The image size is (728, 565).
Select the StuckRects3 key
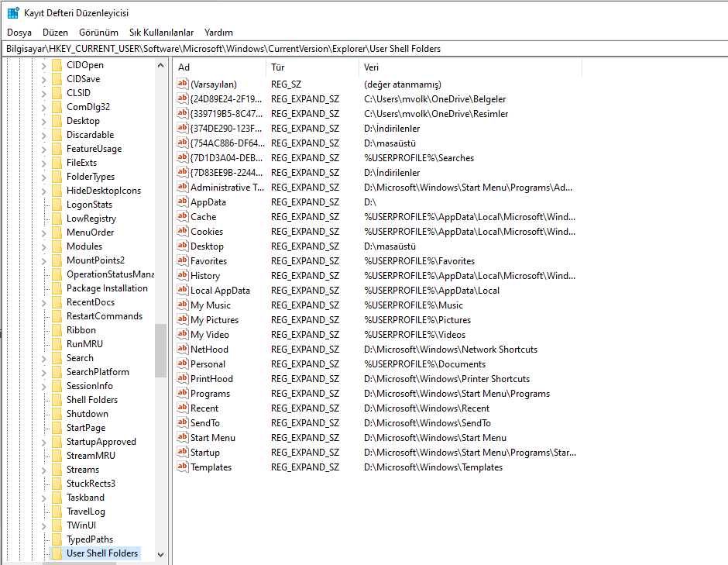click(91, 483)
